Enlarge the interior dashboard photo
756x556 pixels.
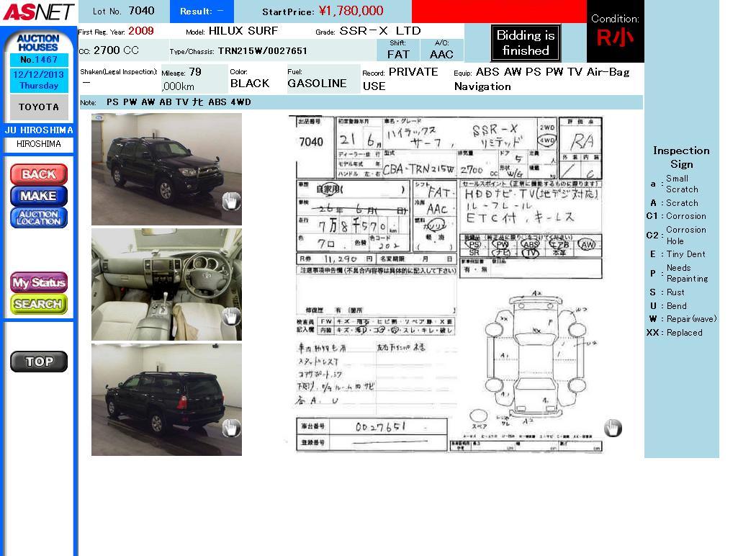[166, 284]
